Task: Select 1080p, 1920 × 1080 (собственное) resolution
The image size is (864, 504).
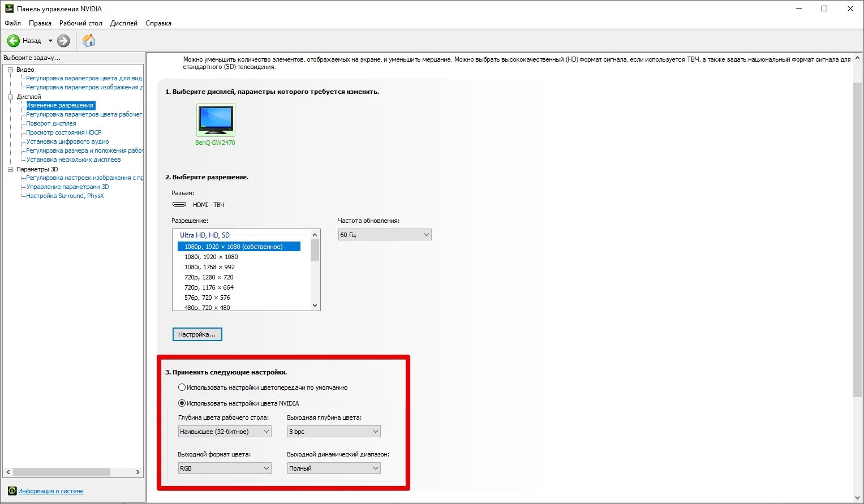Action: tap(239, 247)
